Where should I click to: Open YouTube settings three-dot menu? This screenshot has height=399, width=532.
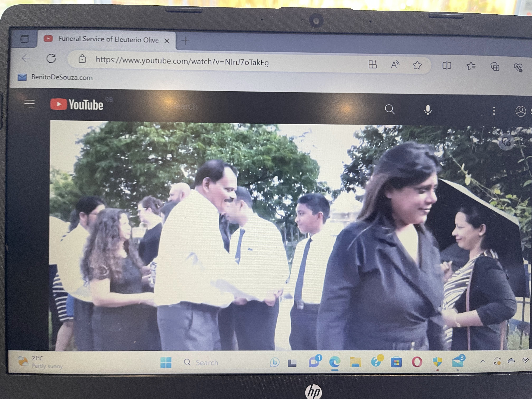[494, 111]
